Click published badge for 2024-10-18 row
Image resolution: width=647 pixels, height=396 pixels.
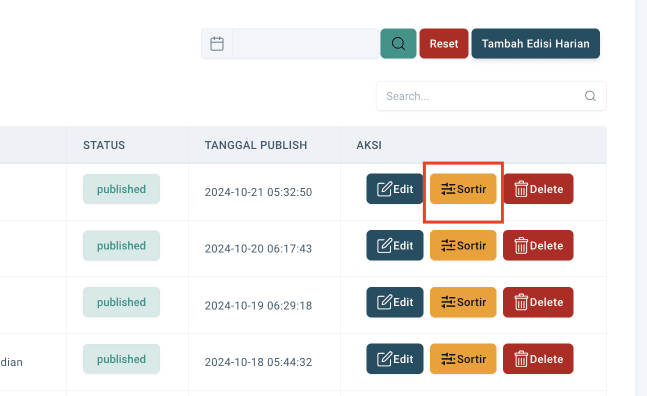tap(121, 359)
